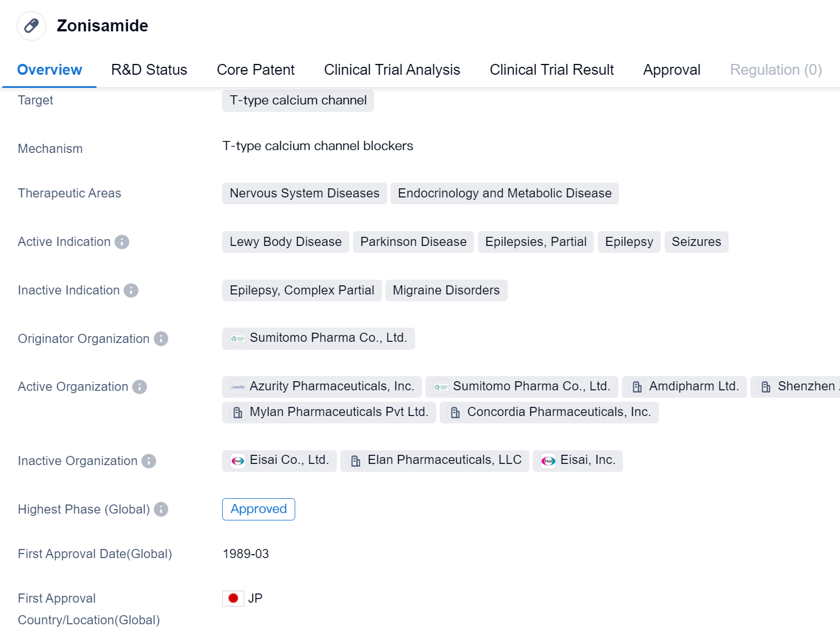Go to the Approval tab

[672, 70]
